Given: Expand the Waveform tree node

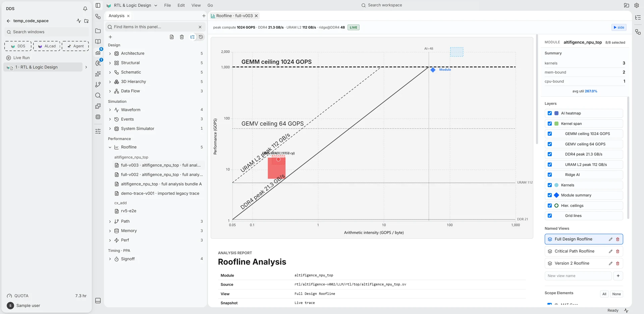Looking at the screenshot, I should pos(110,110).
